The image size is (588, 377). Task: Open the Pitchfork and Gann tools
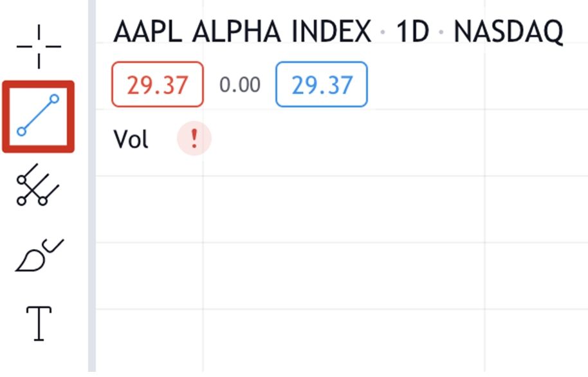point(37,185)
